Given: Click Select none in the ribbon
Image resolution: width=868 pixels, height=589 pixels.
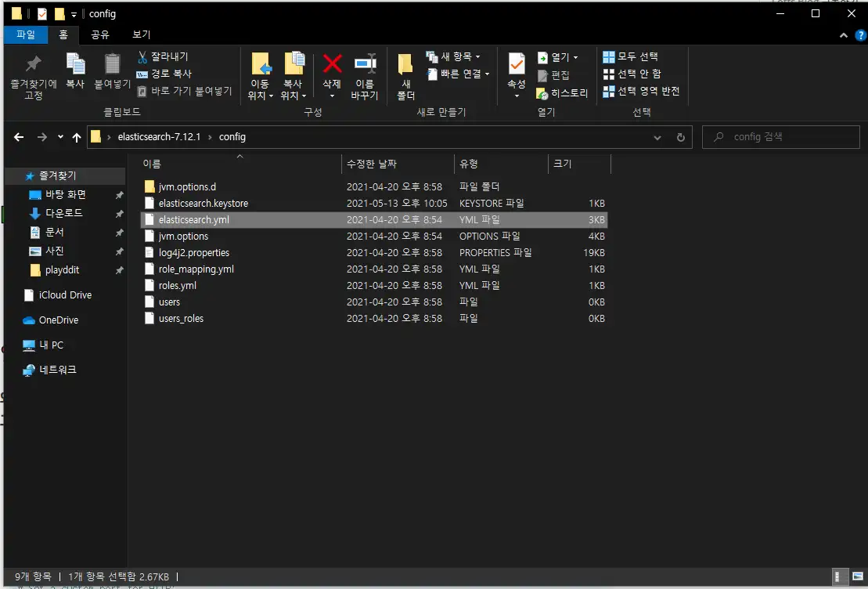Looking at the screenshot, I should pos(632,74).
